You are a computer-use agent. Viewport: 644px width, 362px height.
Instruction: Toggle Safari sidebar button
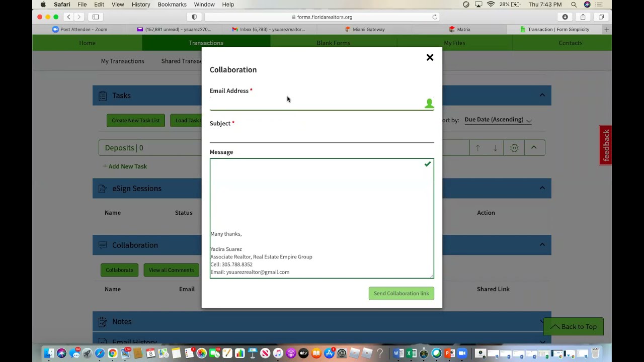(x=96, y=17)
